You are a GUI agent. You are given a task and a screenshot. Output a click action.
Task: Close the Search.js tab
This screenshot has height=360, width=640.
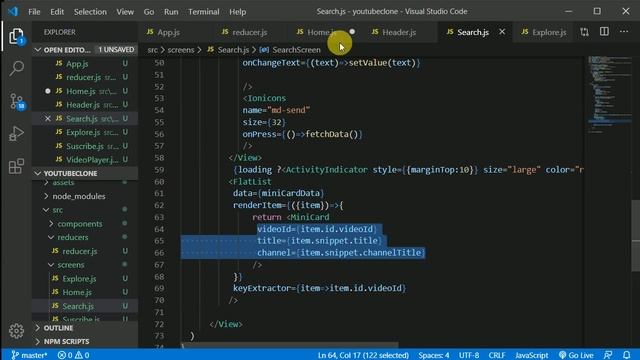(x=502, y=32)
